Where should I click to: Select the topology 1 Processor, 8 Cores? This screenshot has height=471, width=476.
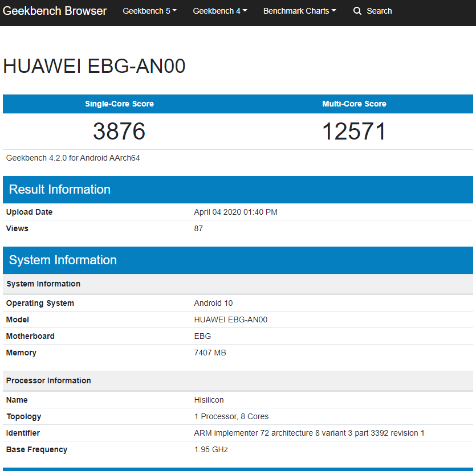point(231,416)
